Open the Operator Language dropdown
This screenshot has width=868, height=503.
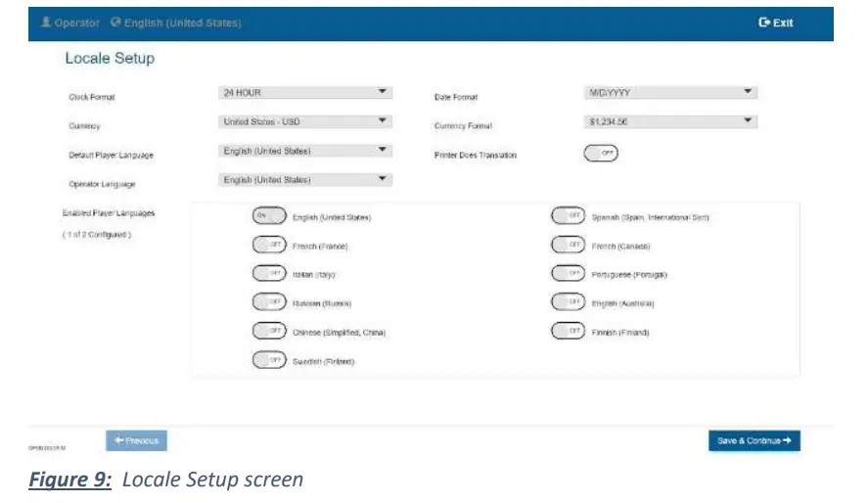tap(305, 180)
